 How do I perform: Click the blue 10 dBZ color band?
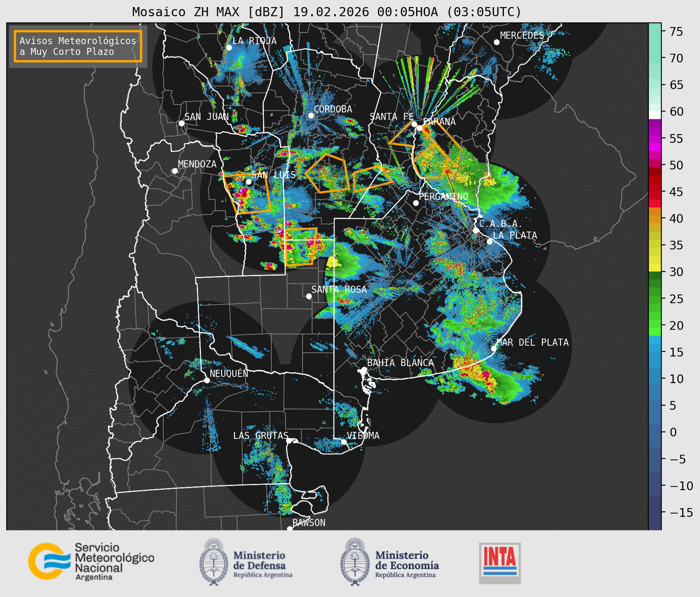655,379
